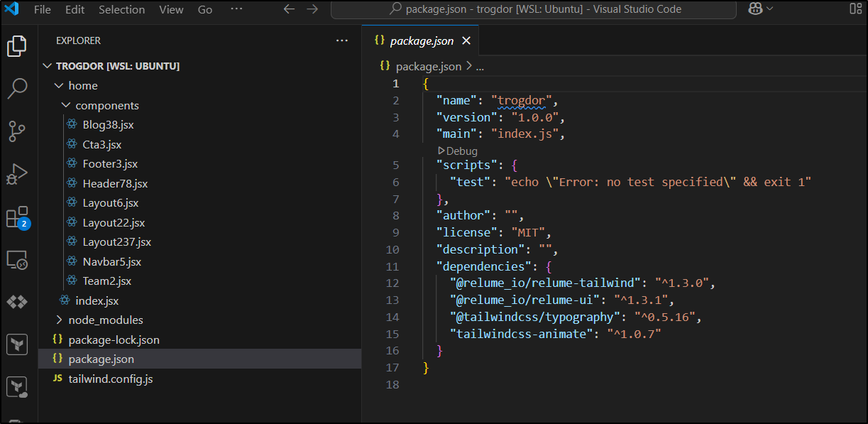Click line number 18 in the gutter
The height and width of the screenshot is (424, 868).
pyautogui.click(x=392, y=384)
